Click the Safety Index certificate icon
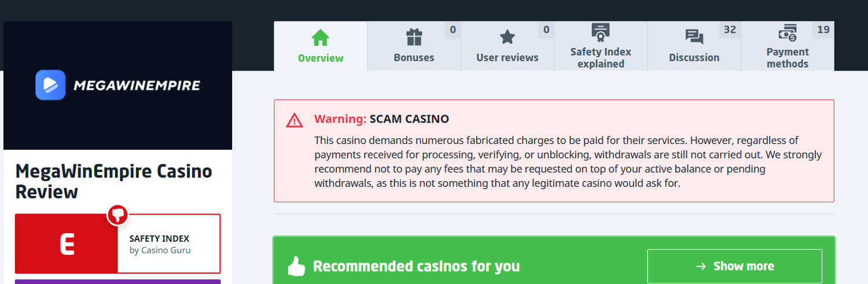Viewport: 868px width, 284px height. pyautogui.click(x=601, y=33)
